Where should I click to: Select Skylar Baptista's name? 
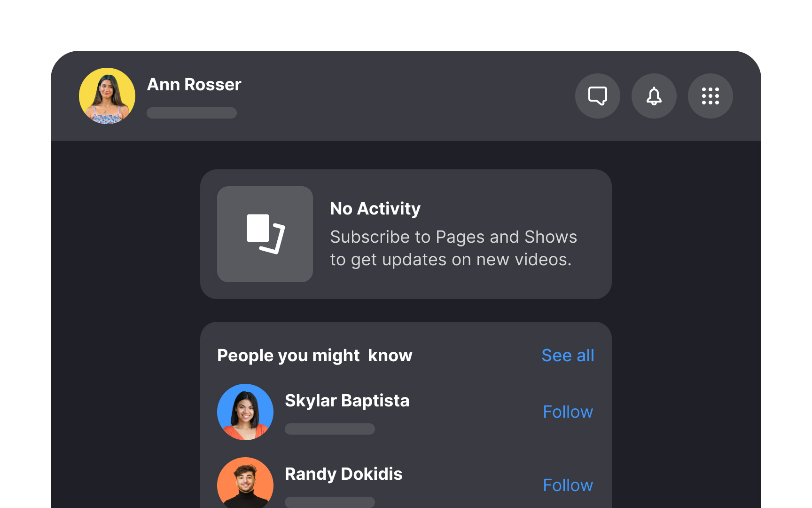[x=347, y=400]
